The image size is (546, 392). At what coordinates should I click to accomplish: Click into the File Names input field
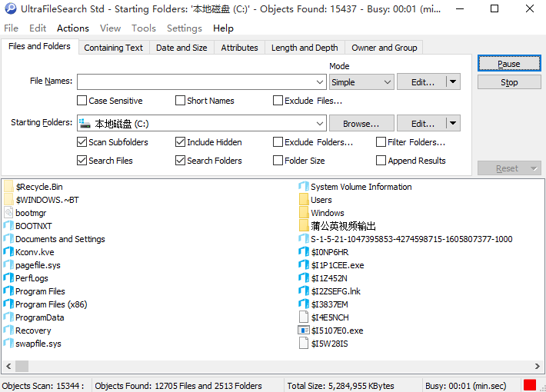(x=195, y=82)
